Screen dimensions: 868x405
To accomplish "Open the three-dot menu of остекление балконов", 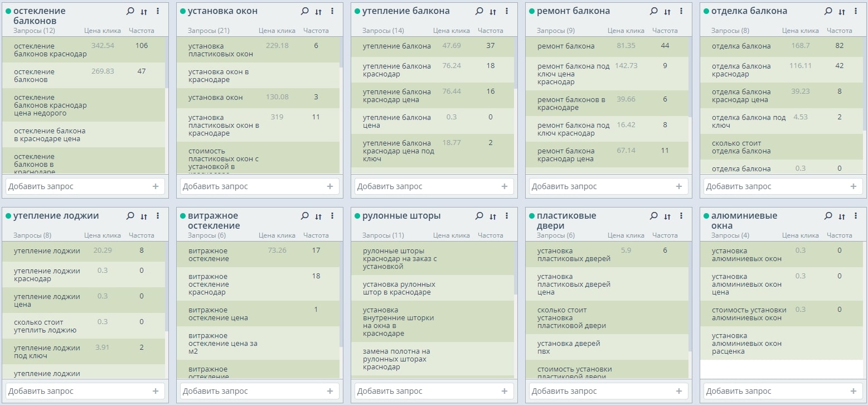I will pyautogui.click(x=158, y=11).
